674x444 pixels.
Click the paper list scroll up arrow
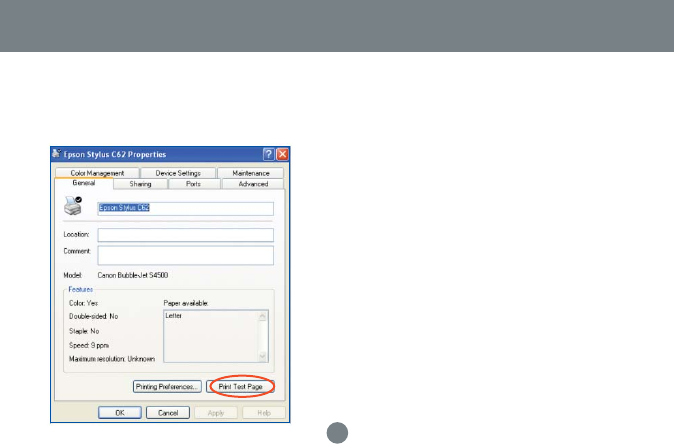tap(263, 316)
